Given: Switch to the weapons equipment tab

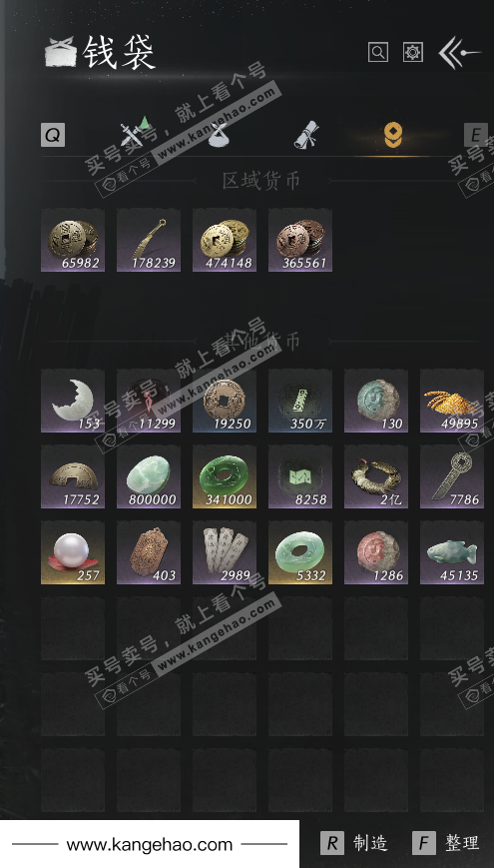Looking at the screenshot, I should [135, 135].
